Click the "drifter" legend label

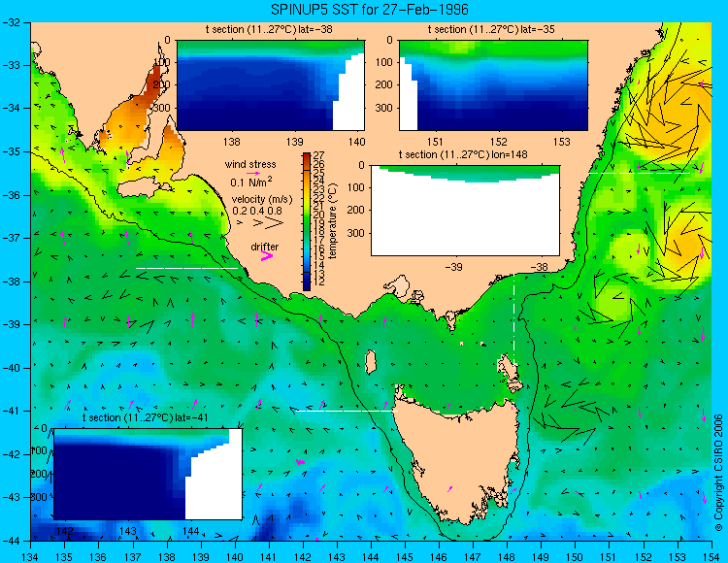click(x=265, y=247)
